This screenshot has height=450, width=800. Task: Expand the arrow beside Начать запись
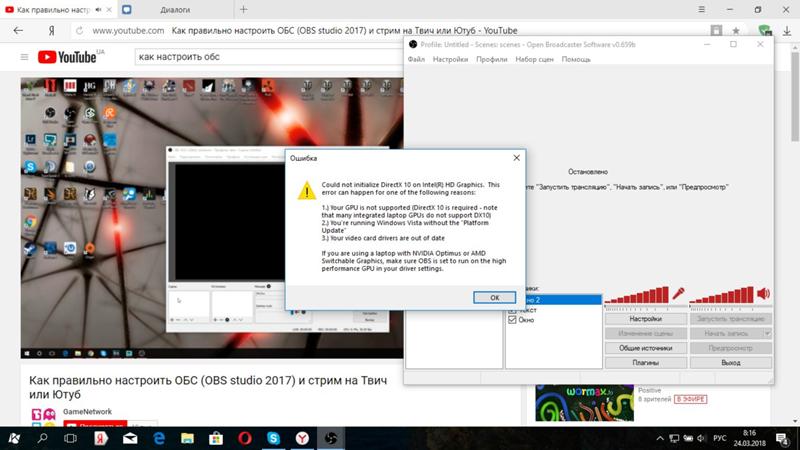(767, 333)
